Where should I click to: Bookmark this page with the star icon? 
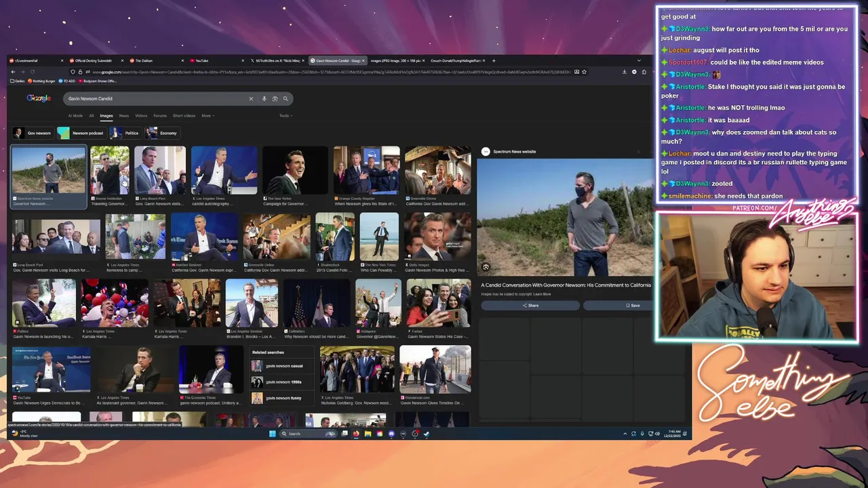(584, 72)
